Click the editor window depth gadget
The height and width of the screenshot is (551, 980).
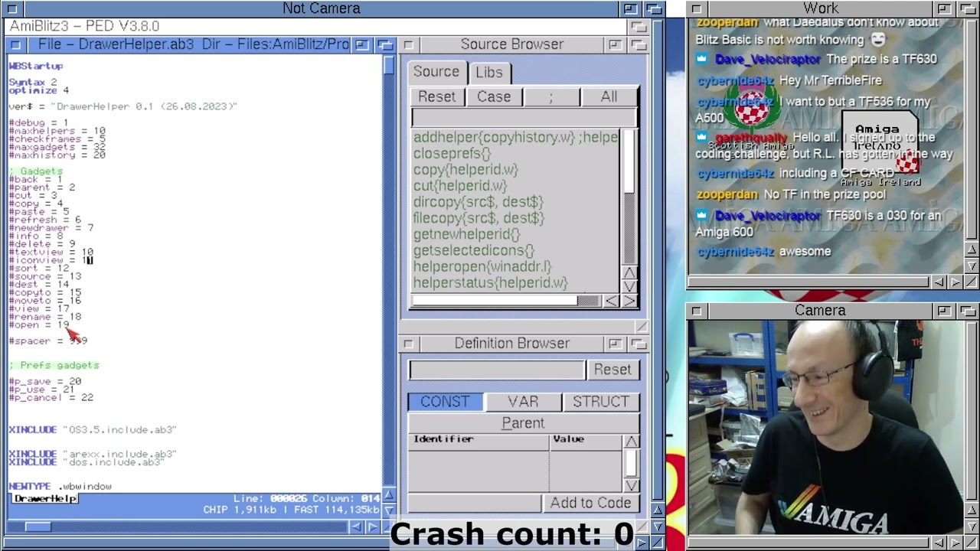coord(385,44)
